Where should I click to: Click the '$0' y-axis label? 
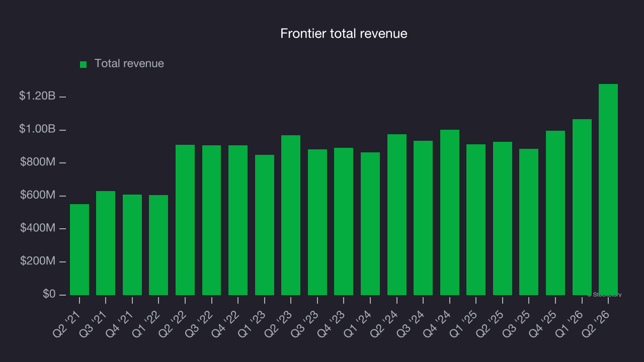pos(48,294)
